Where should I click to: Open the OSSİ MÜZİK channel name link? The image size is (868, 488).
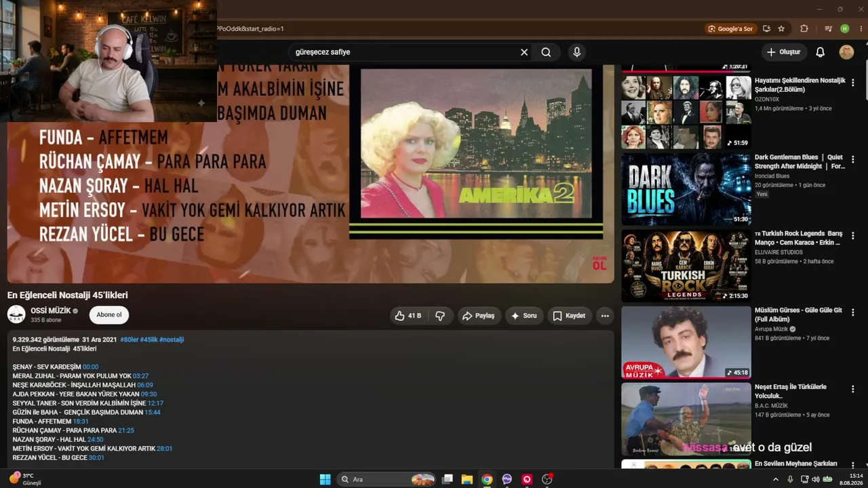tap(51, 310)
